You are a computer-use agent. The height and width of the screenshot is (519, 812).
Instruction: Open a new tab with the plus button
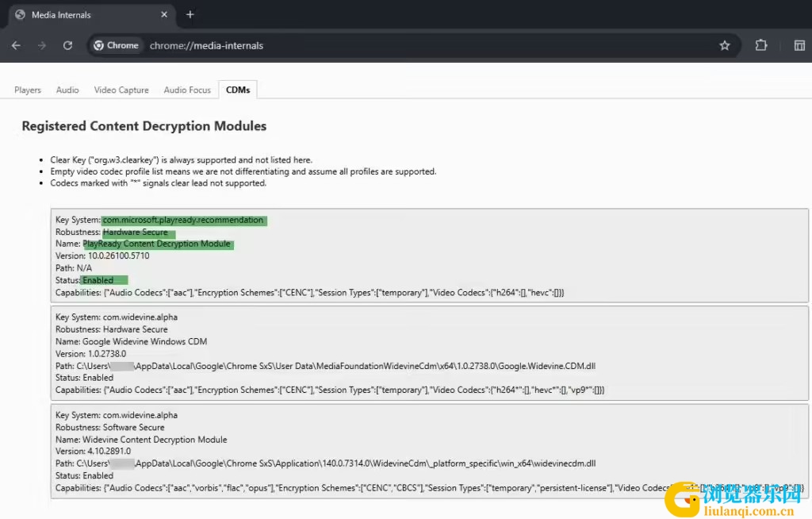[x=190, y=14]
